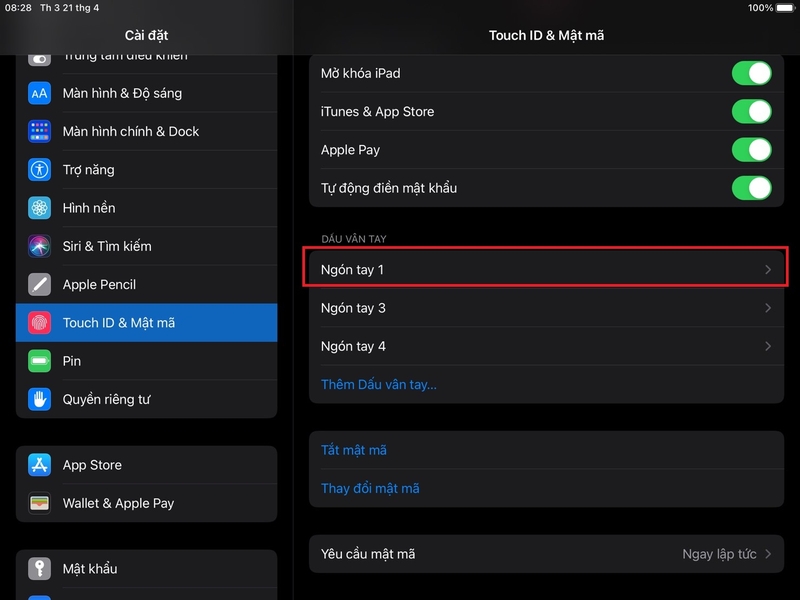Select Touch ID & Mật mã row
The width and height of the screenshot is (800, 600).
[x=146, y=323]
